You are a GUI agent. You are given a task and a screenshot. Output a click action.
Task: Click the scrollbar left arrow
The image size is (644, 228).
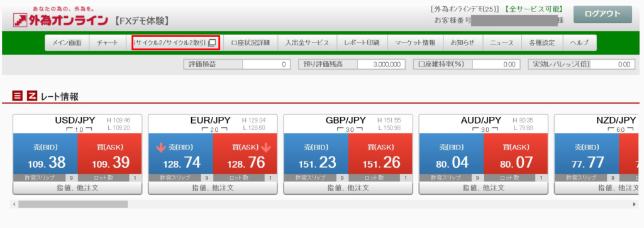(x=14, y=204)
